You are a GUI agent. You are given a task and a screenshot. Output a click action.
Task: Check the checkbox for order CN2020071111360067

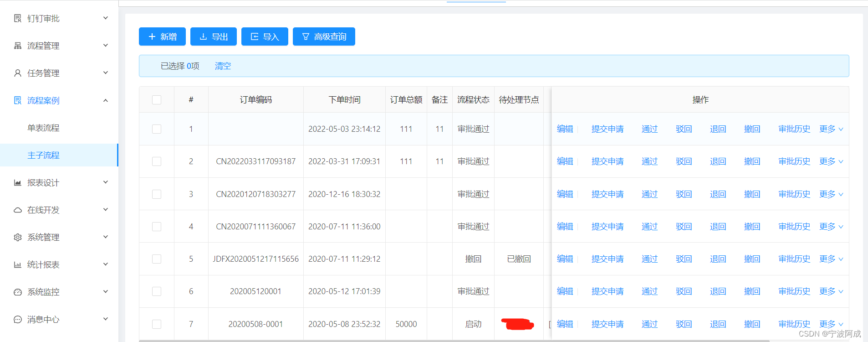point(157,227)
